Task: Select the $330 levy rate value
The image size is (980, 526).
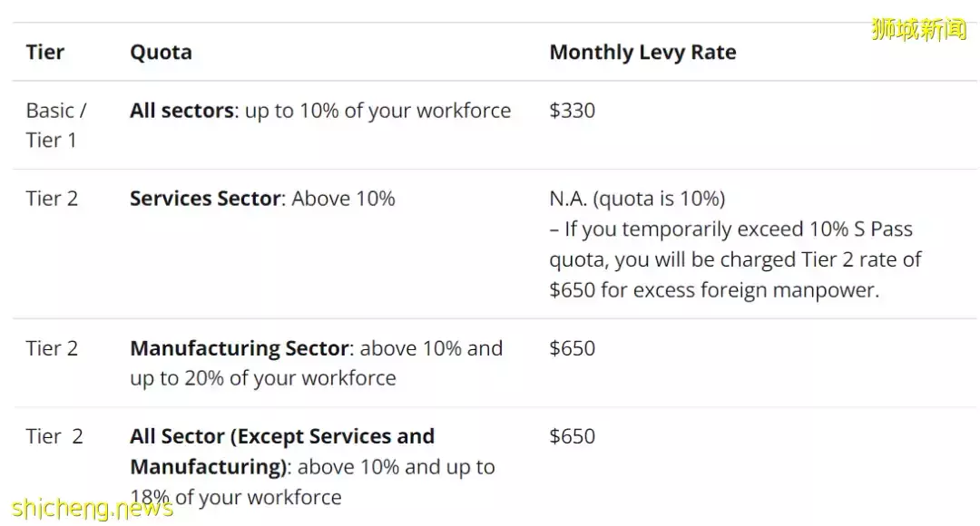Action: [573, 111]
